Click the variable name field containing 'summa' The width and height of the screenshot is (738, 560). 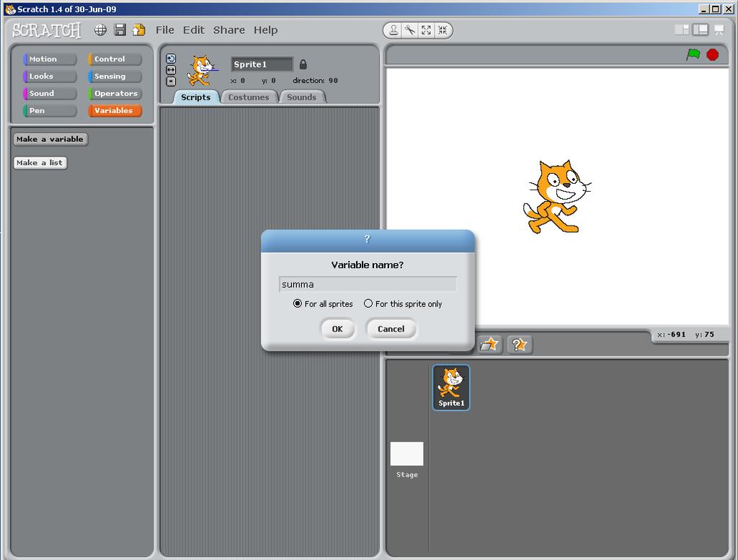click(368, 284)
